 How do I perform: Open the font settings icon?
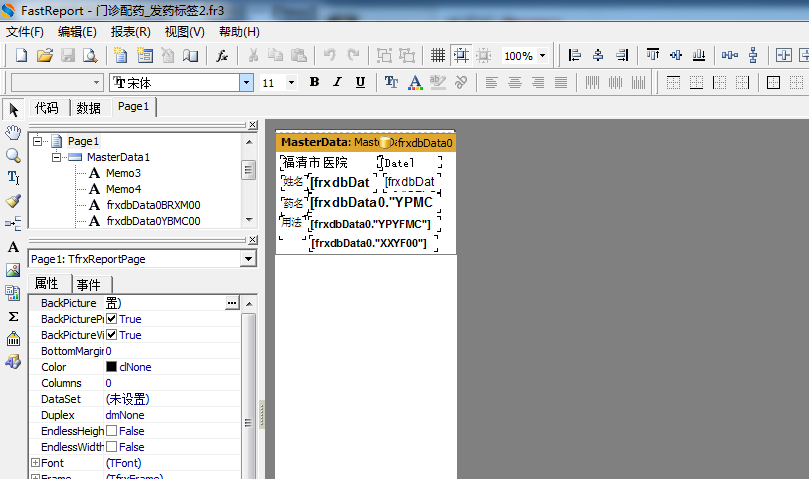click(391, 82)
